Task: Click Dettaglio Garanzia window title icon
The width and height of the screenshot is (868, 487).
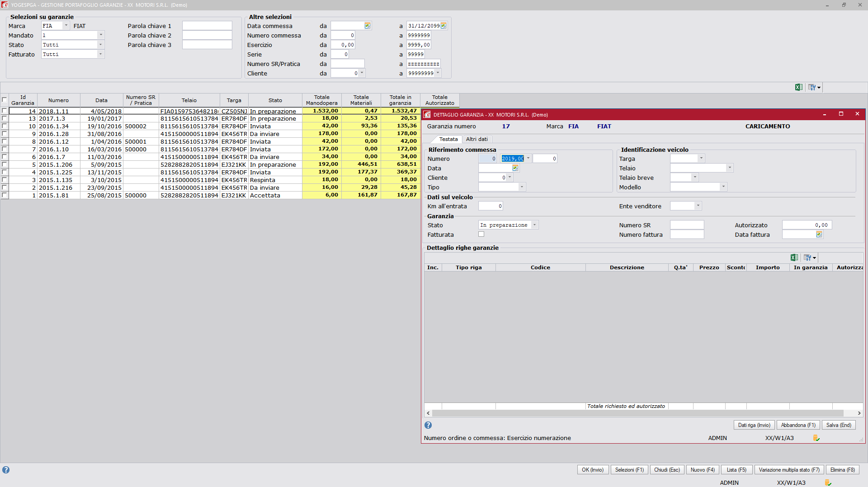Action: point(427,115)
